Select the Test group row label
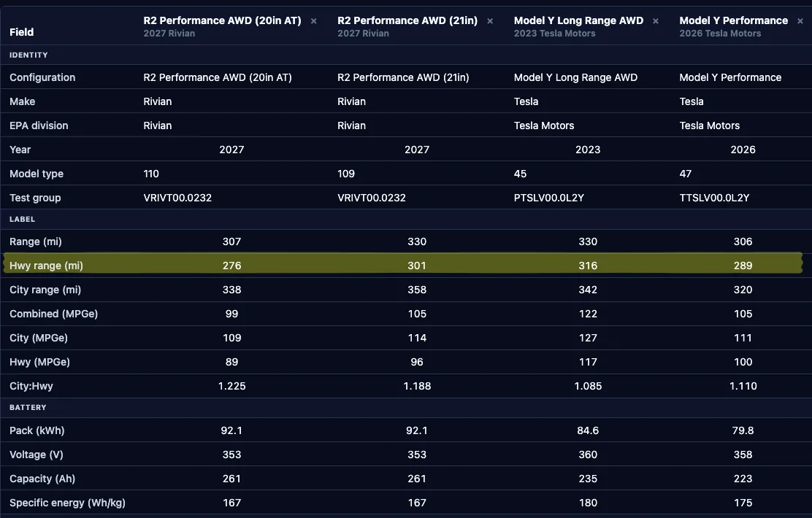Image resolution: width=812 pixels, height=518 pixels. (35, 198)
